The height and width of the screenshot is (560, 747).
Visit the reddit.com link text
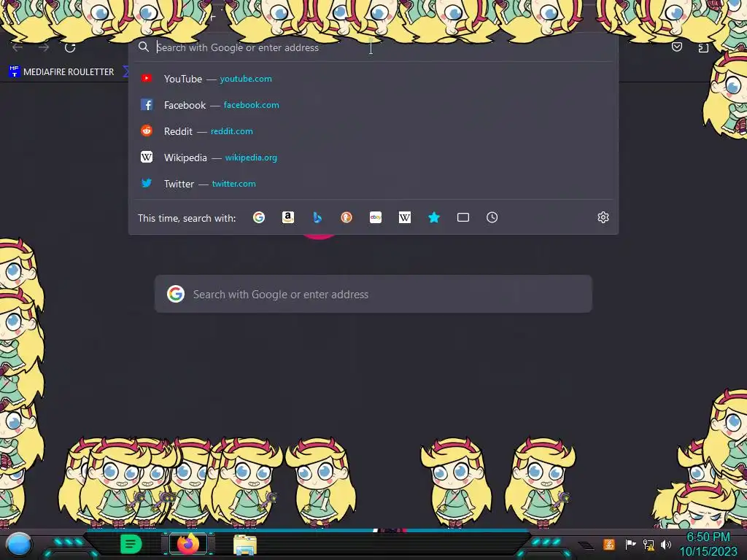click(231, 131)
